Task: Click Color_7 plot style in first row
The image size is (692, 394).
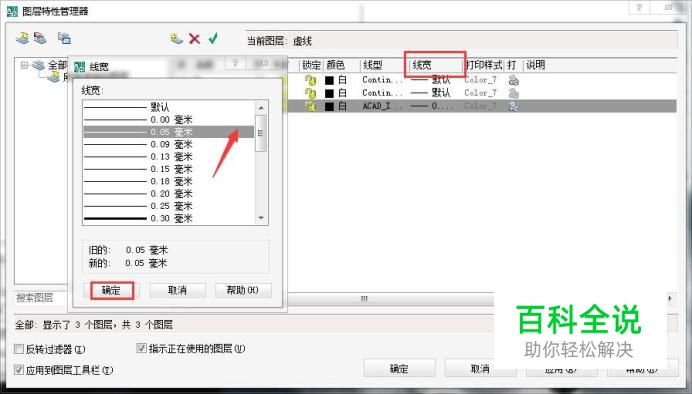Action: [x=481, y=80]
